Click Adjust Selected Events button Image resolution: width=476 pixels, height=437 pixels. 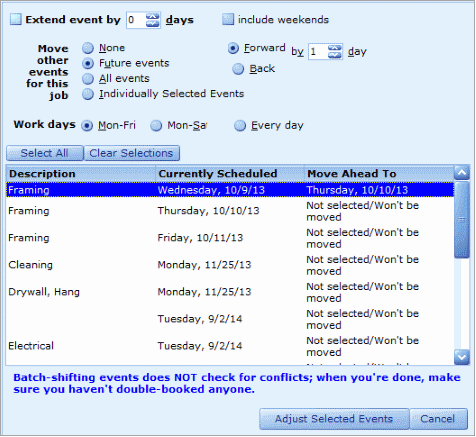coord(334,419)
